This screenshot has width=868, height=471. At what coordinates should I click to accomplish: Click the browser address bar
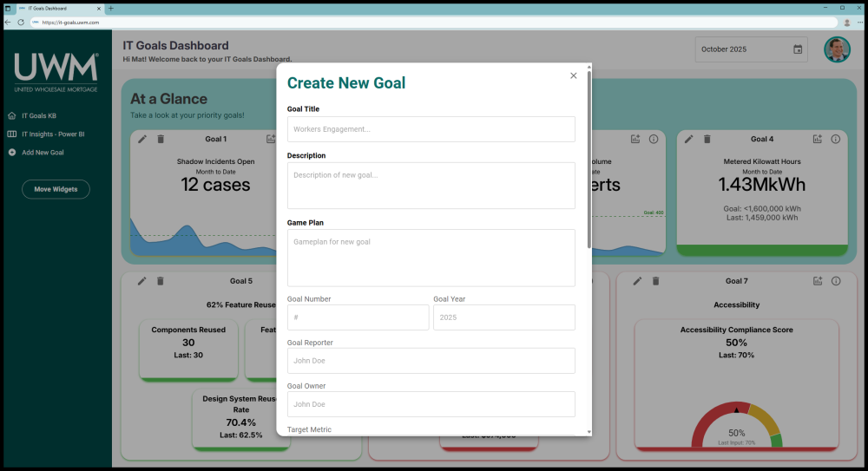pos(434,23)
